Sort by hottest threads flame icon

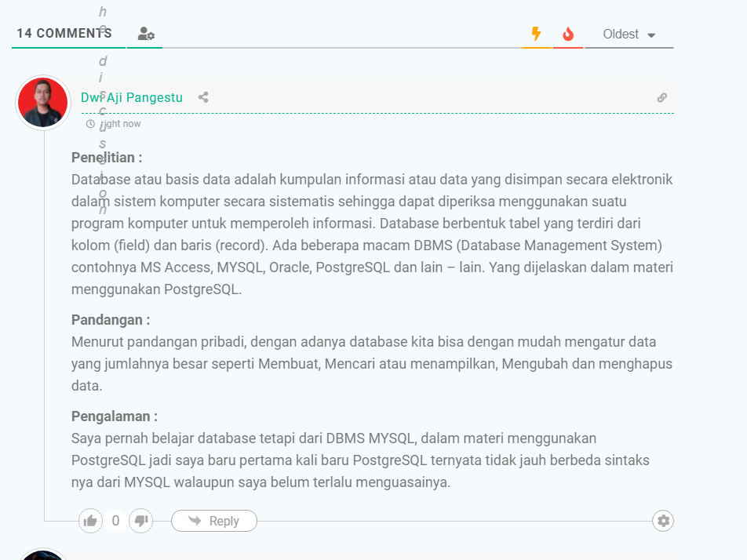568,34
